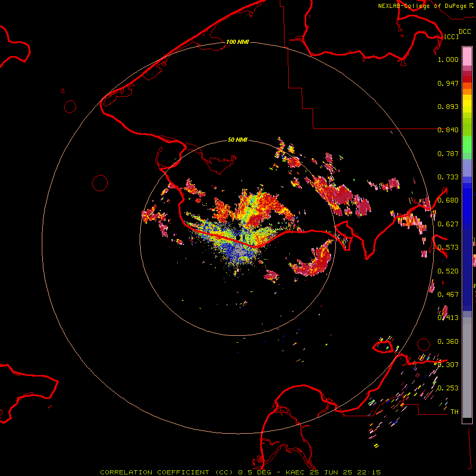Image resolution: width=476 pixels, height=476 pixels.
Task: Select the 0.893 scale value
Action: [448, 106]
